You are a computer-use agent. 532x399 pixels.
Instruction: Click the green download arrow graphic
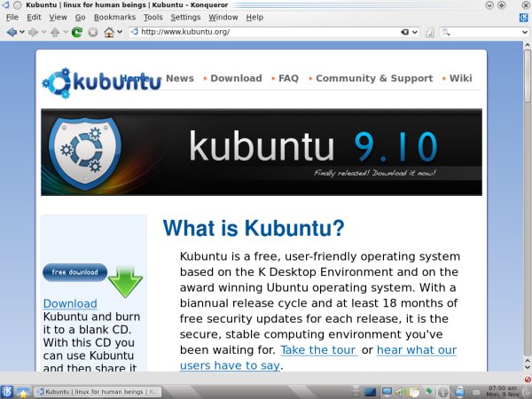[125, 282]
